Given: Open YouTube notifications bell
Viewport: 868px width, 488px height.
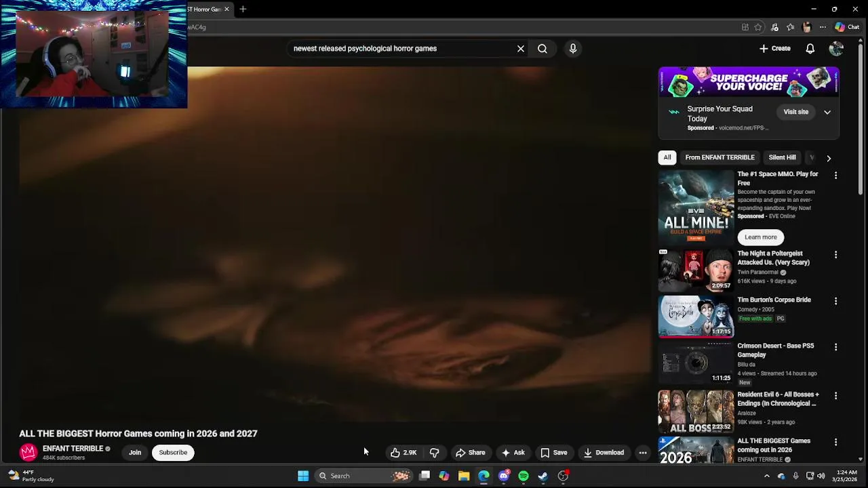Looking at the screenshot, I should 810,49.
